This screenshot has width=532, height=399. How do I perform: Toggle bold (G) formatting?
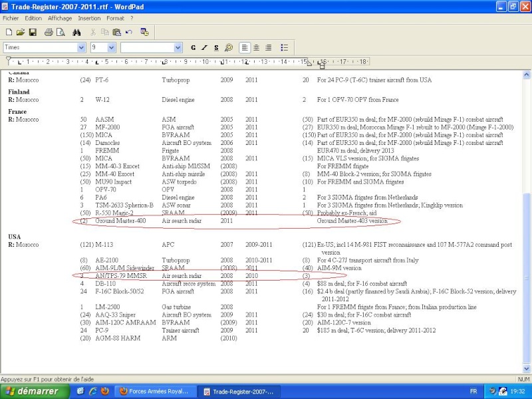pyautogui.click(x=193, y=47)
